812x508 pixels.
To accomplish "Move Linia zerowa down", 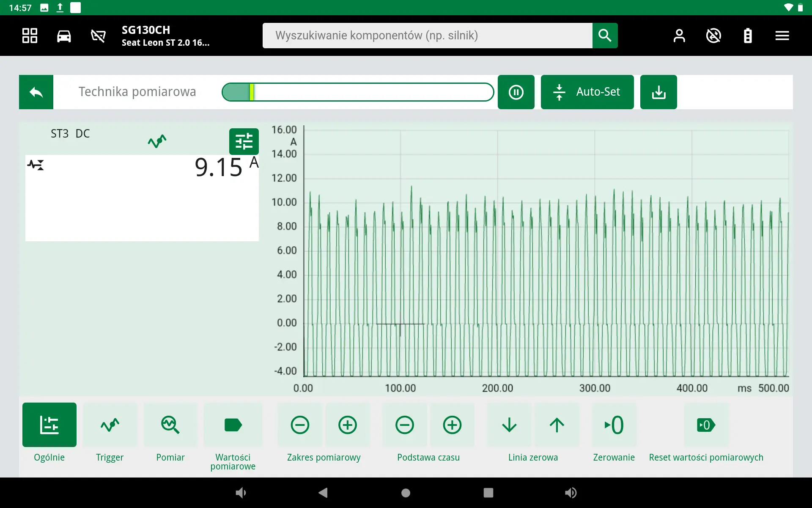I will tap(509, 425).
